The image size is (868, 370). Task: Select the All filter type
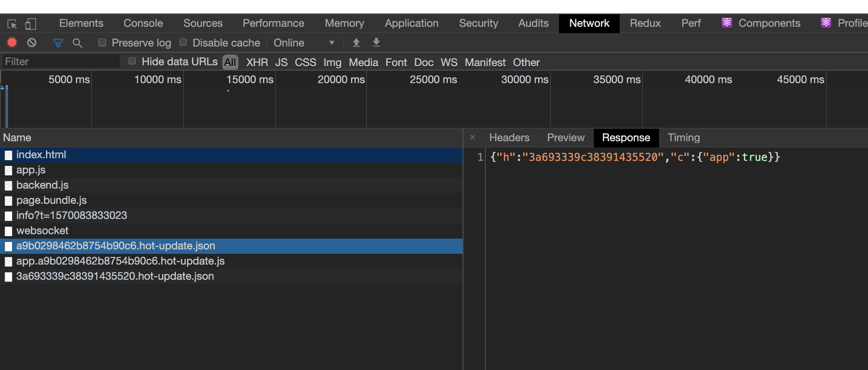coord(230,62)
